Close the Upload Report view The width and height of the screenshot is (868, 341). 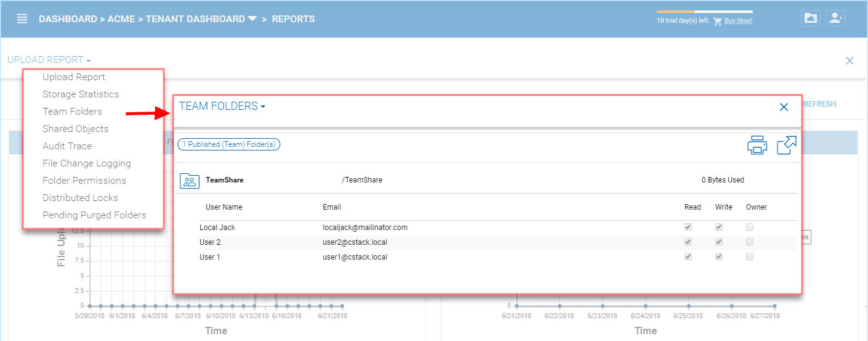click(850, 60)
